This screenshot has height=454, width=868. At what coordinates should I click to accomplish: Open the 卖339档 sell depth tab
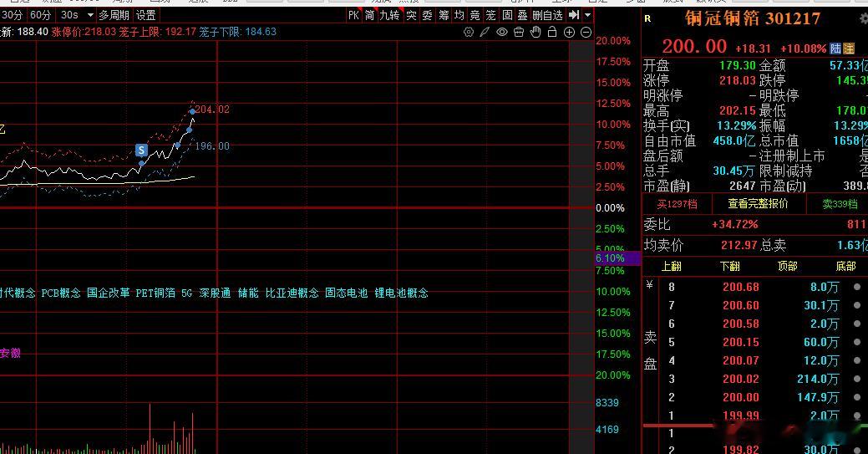[x=840, y=204]
